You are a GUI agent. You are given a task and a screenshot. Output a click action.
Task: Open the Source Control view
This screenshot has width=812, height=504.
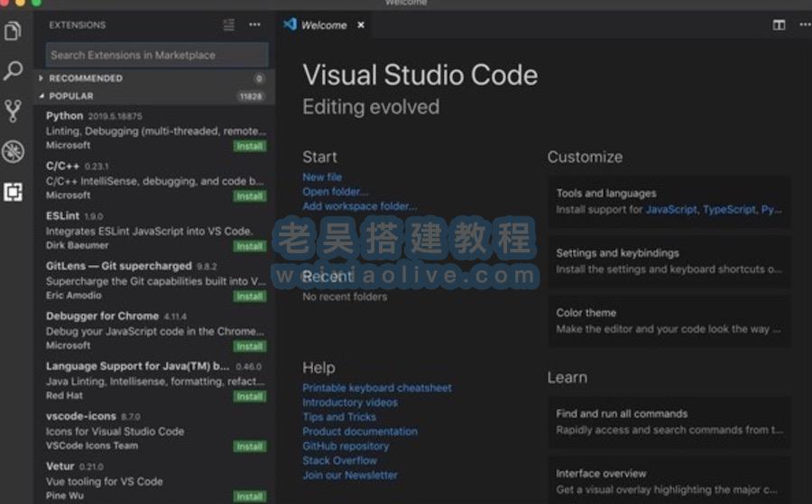pos(13,111)
